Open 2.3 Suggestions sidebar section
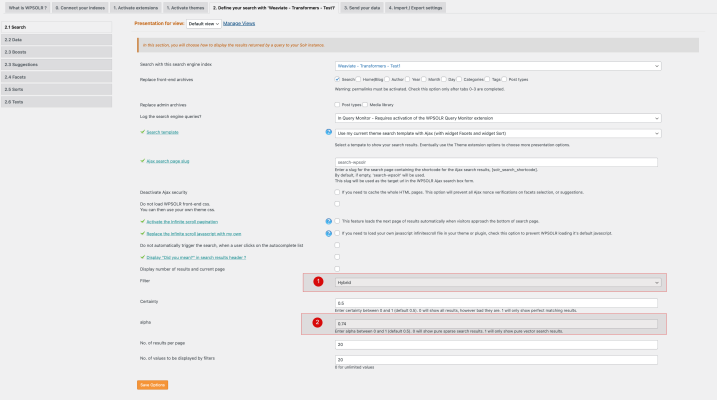 tap(56, 64)
